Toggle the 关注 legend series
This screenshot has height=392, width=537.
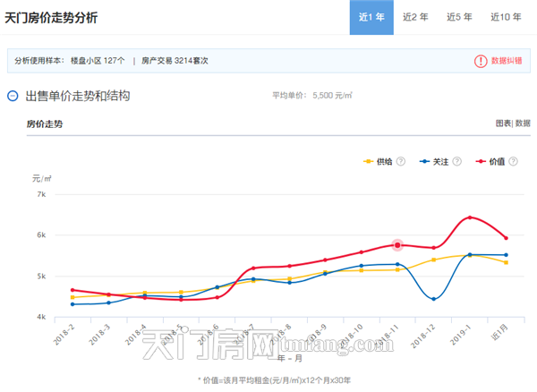click(434, 162)
